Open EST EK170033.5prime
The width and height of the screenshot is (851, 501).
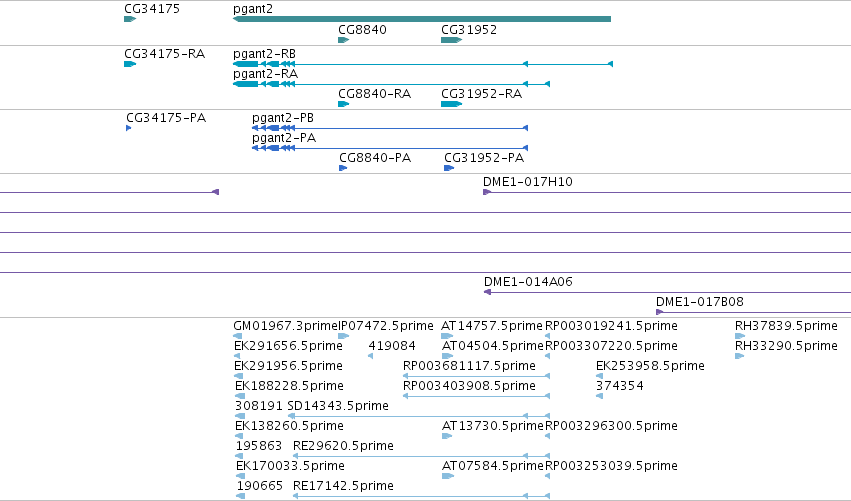[290, 466]
